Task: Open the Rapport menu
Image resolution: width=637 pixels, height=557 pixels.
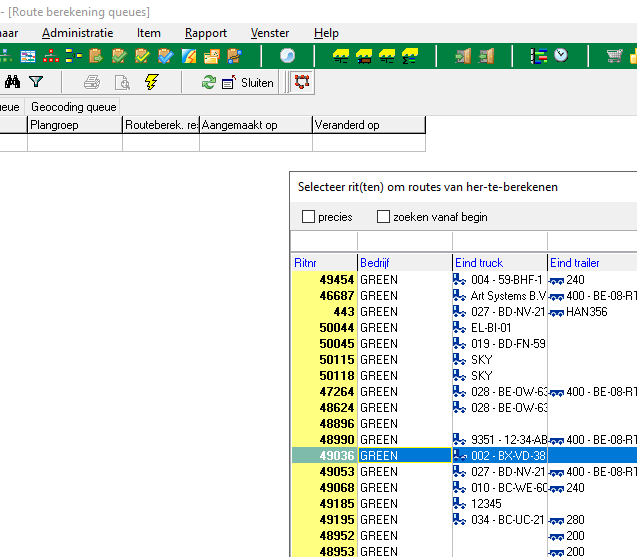Action: point(205,33)
